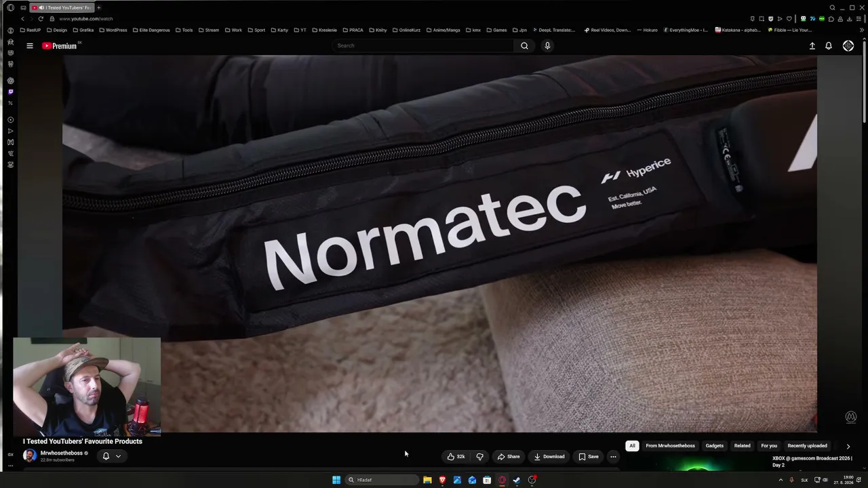Open the Hokuro bookmark
This screenshot has width=868, height=488.
(x=647, y=30)
